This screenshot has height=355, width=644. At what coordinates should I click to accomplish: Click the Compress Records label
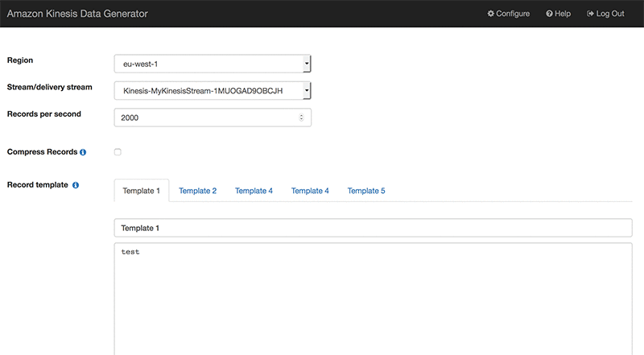pos(43,152)
